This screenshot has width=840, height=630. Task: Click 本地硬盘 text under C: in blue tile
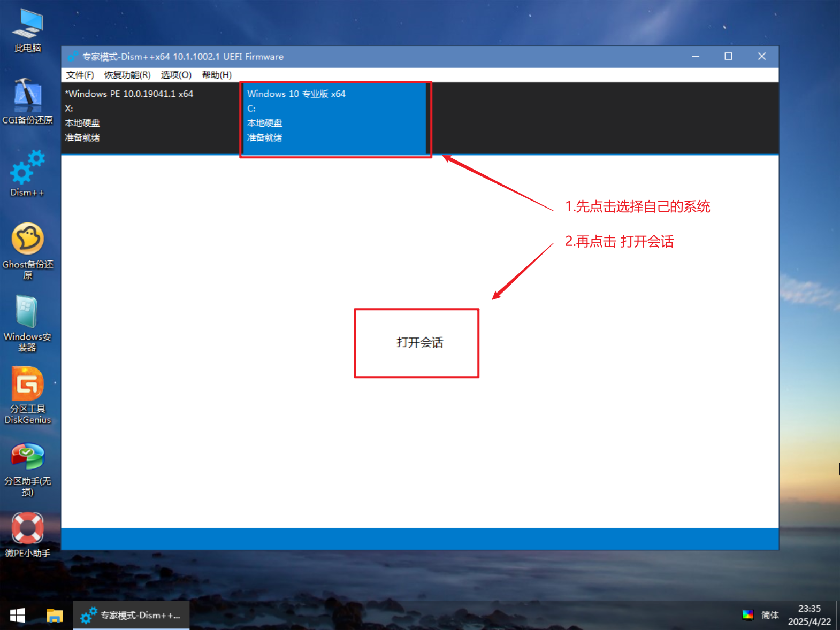click(265, 123)
